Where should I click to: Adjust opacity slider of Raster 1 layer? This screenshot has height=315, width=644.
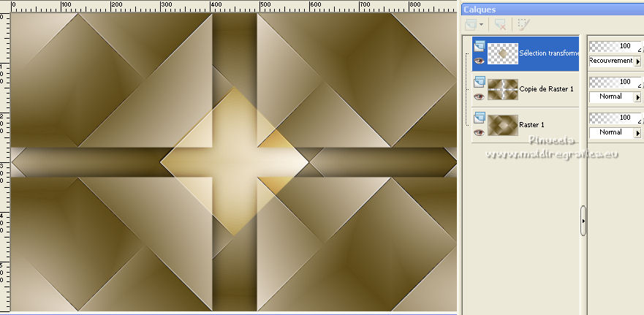pyautogui.click(x=615, y=118)
